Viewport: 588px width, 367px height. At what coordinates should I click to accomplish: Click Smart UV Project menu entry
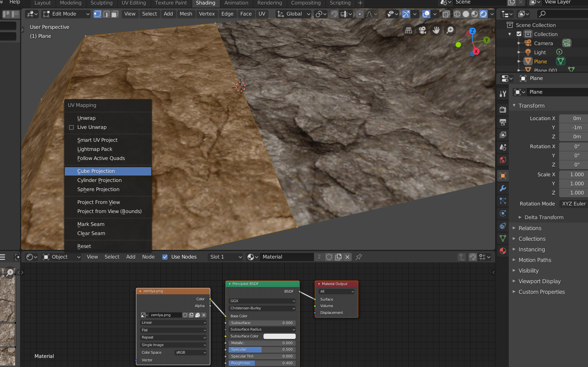coord(97,140)
